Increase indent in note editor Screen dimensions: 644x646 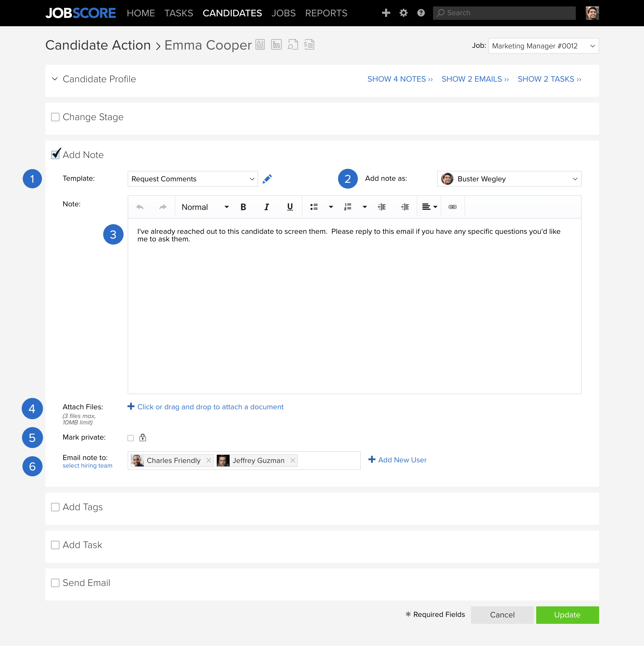(405, 207)
